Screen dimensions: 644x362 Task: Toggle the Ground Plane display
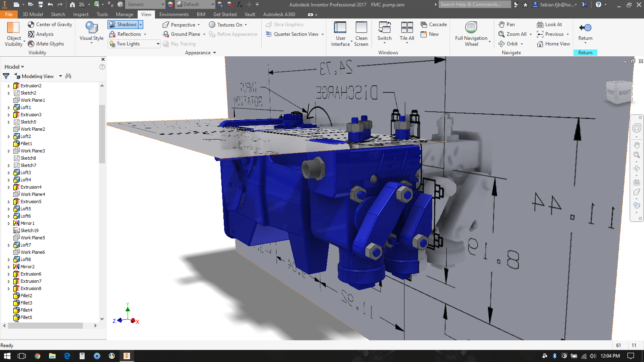pos(181,34)
